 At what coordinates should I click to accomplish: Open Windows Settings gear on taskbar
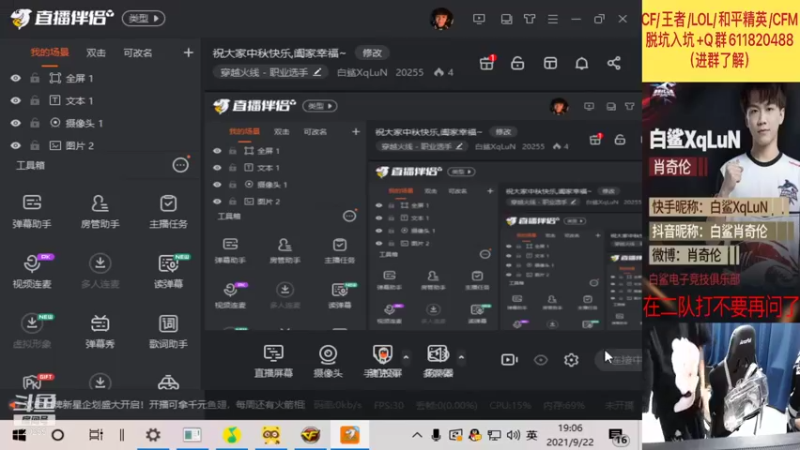pyautogui.click(x=153, y=435)
